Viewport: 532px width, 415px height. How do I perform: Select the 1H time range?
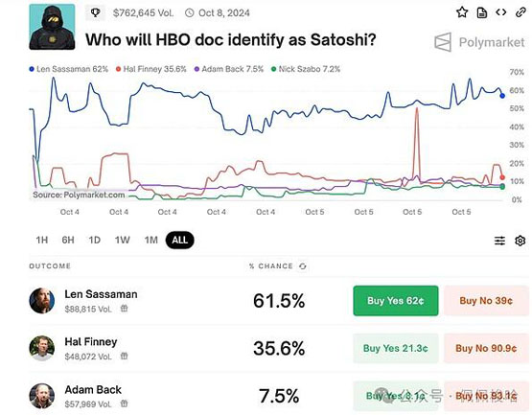42,241
